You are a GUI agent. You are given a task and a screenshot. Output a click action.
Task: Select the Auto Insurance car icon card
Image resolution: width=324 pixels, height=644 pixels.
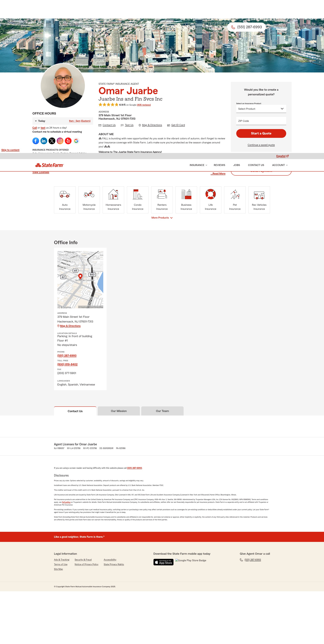[65, 200]
